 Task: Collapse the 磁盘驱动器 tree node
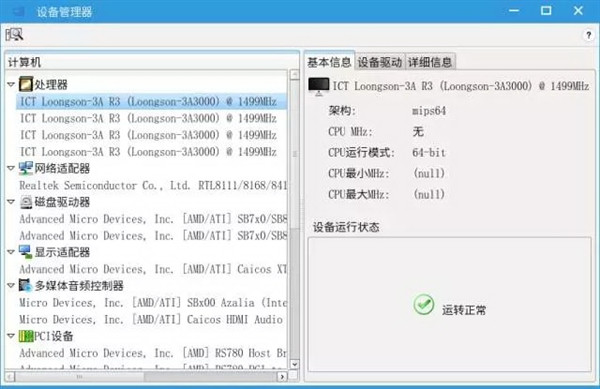11,202
